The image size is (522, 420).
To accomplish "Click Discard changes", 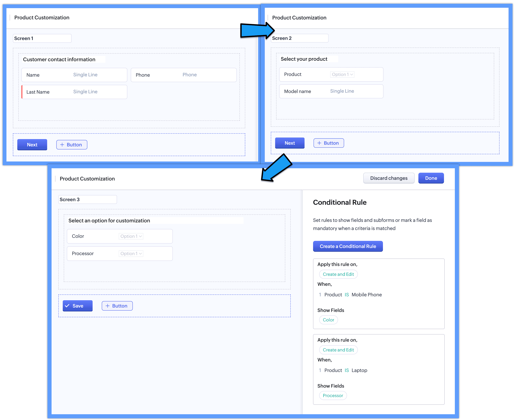I will 389,178.
